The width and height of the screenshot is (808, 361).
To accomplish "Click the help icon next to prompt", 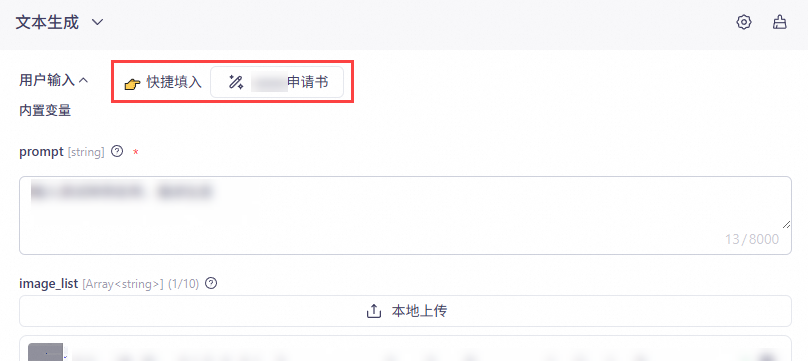I will tap(118, 151).
